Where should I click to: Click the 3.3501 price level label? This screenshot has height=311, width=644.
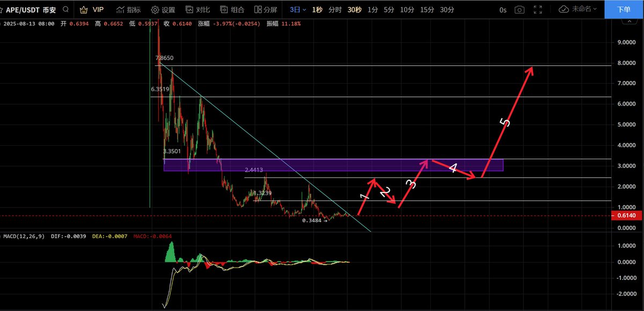coord(172,152)
